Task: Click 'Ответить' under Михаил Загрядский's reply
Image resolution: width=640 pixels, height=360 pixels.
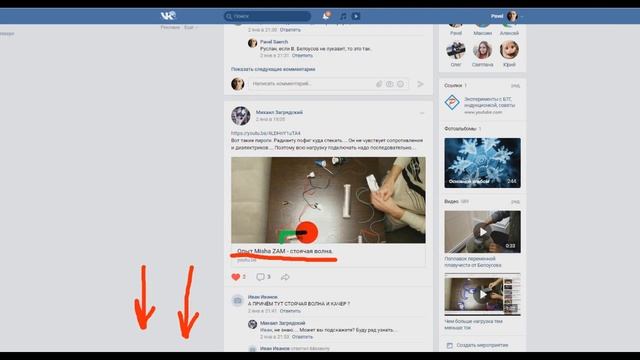Action: 302,337
